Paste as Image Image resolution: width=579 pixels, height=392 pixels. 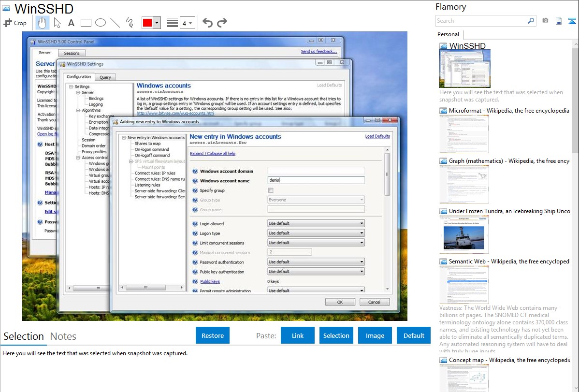click(x=375, y=335)
